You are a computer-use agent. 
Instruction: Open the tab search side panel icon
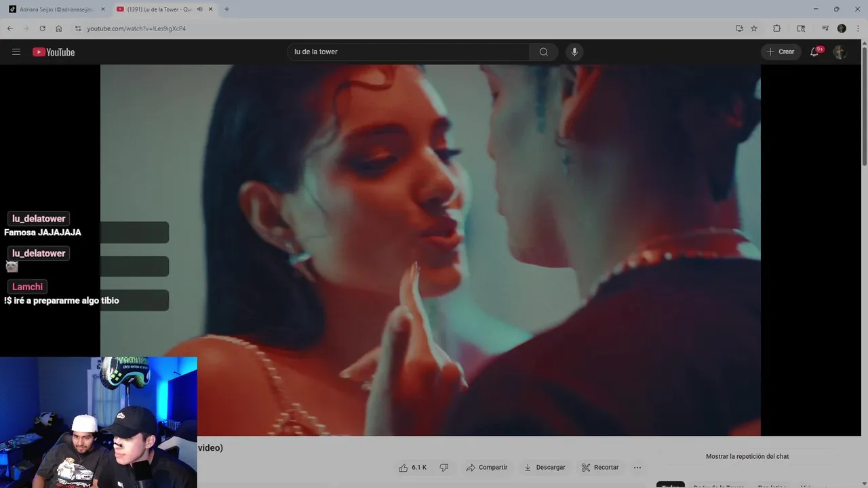pos(801,28)
